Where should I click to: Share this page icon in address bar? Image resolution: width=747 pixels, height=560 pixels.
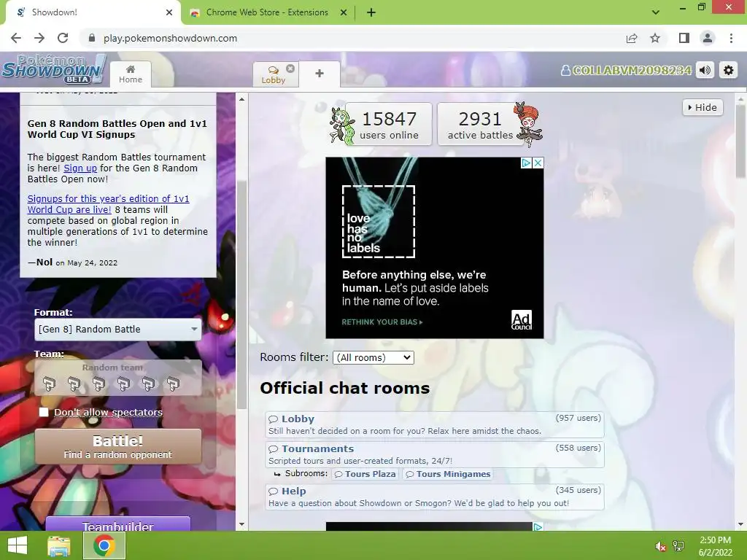pyautogui.click(x=632, y=38)
